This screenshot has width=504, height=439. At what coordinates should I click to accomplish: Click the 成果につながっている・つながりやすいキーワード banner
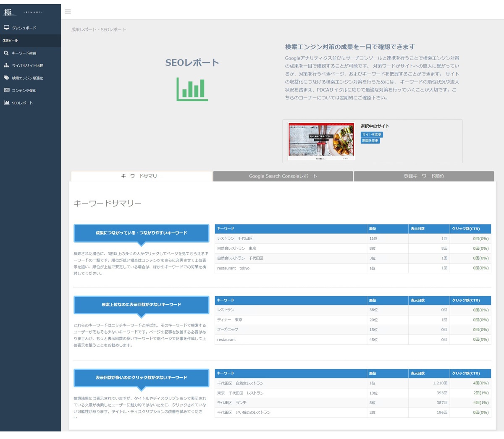tap(141, 233)
